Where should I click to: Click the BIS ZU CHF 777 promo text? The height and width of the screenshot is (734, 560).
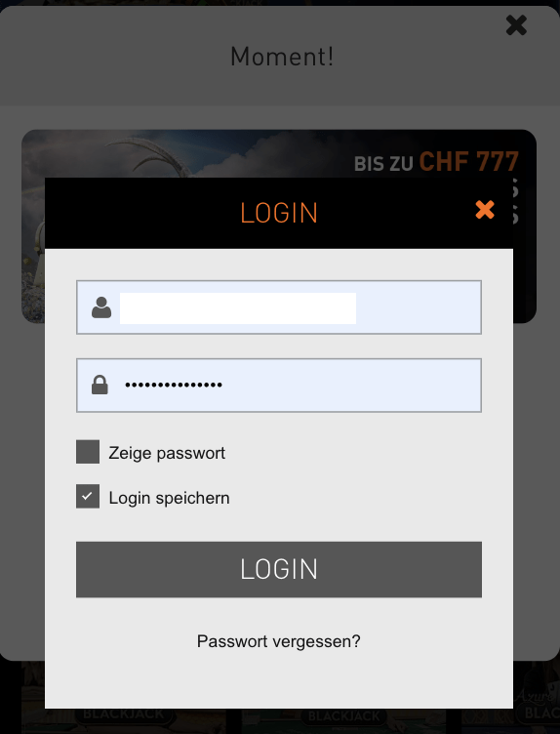436,162
